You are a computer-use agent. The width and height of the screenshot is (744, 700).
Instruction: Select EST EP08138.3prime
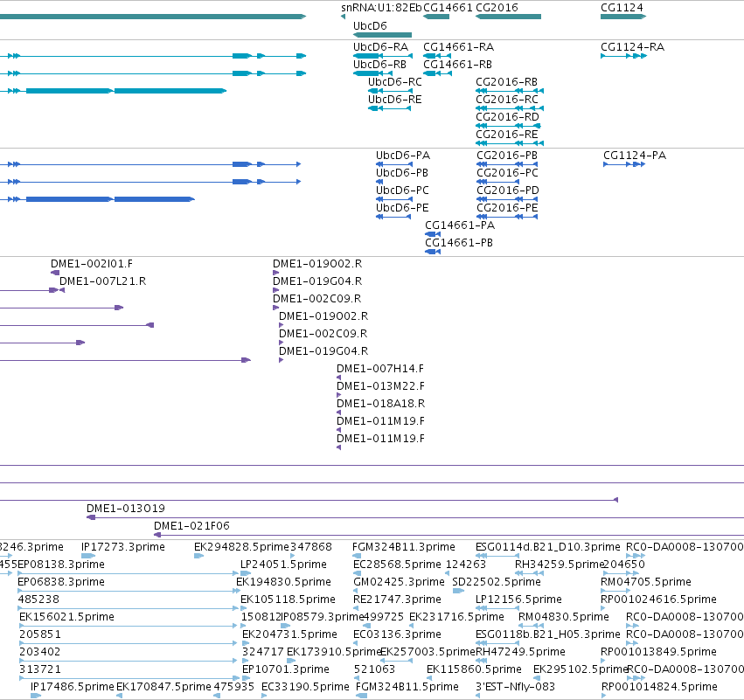point(60,565)
